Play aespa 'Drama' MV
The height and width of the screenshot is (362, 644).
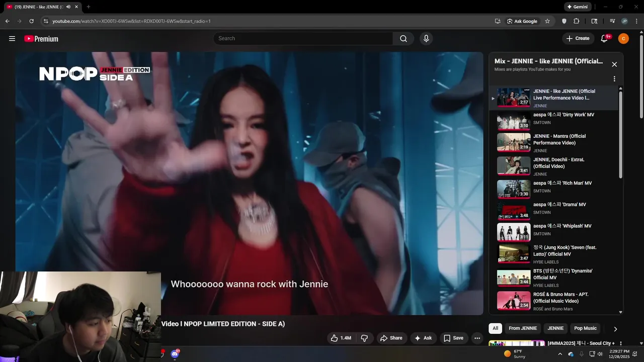553,211
